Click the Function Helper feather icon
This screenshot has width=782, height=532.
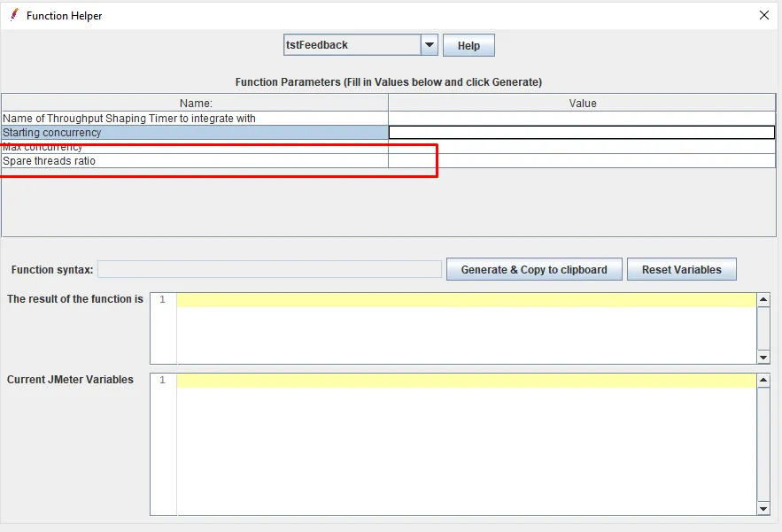point(14,15)
